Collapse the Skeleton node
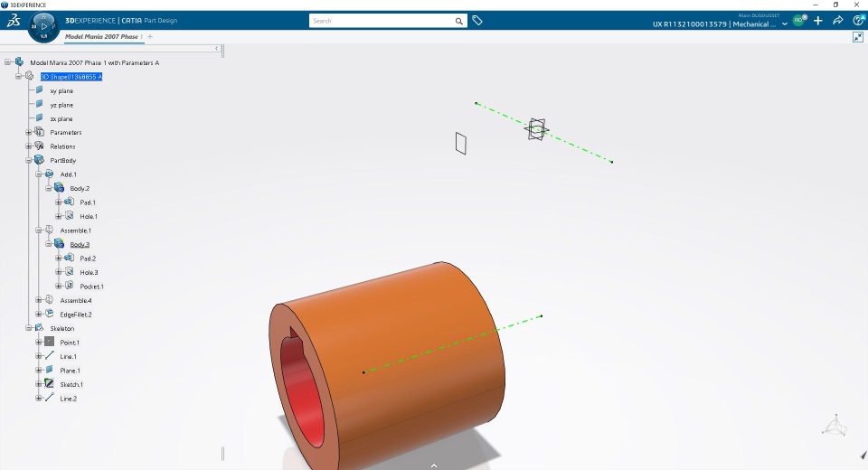Screen dimensions: 868x470 tap(28, 328)
